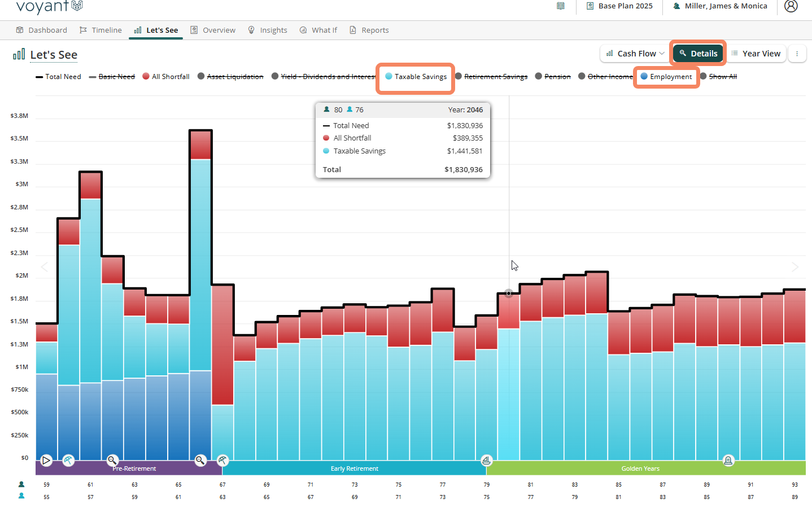Open Miller, James & Monica client menu
Image resolution: width=812 pixels, height=508 pixels.
[x=720, y=6]
